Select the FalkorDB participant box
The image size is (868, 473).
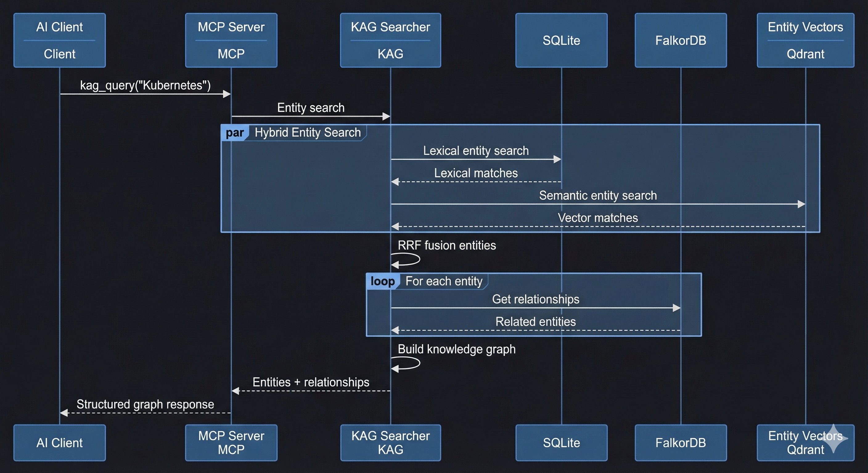680,40
